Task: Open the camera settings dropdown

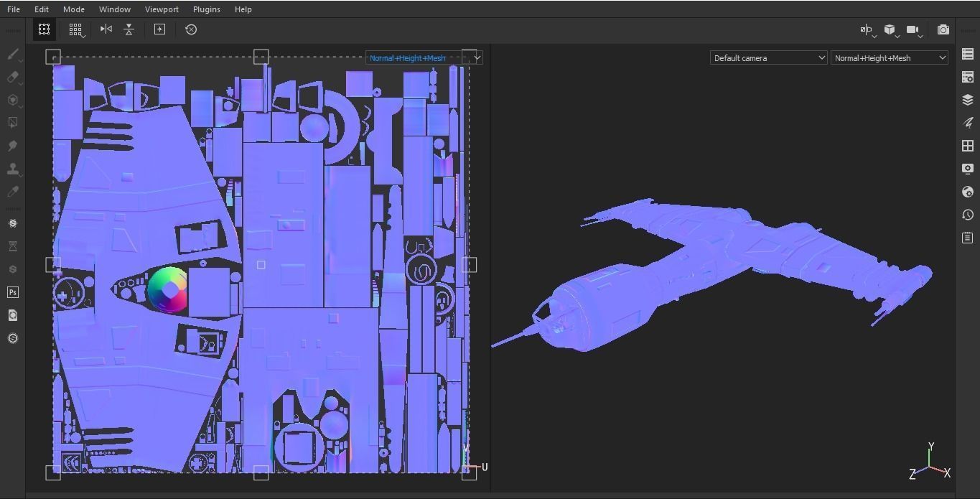Action: [913, 30]
